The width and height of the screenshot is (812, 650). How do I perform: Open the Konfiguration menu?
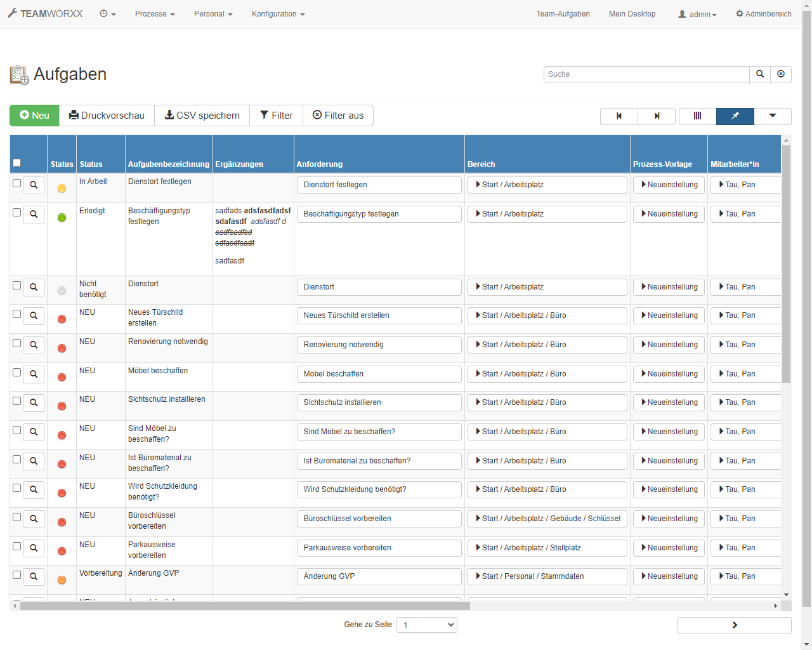click(x=278, y=14)
